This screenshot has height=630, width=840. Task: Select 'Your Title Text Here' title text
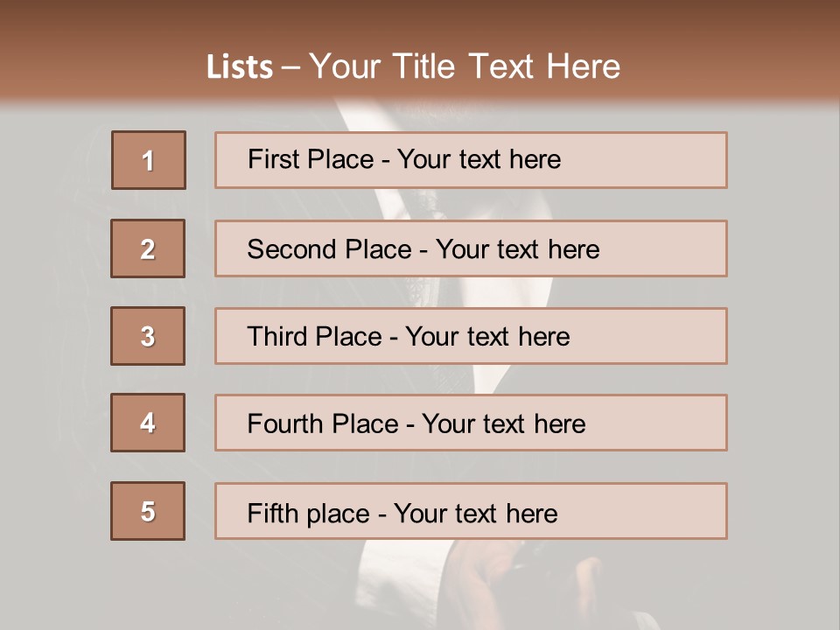click(464, 66)
